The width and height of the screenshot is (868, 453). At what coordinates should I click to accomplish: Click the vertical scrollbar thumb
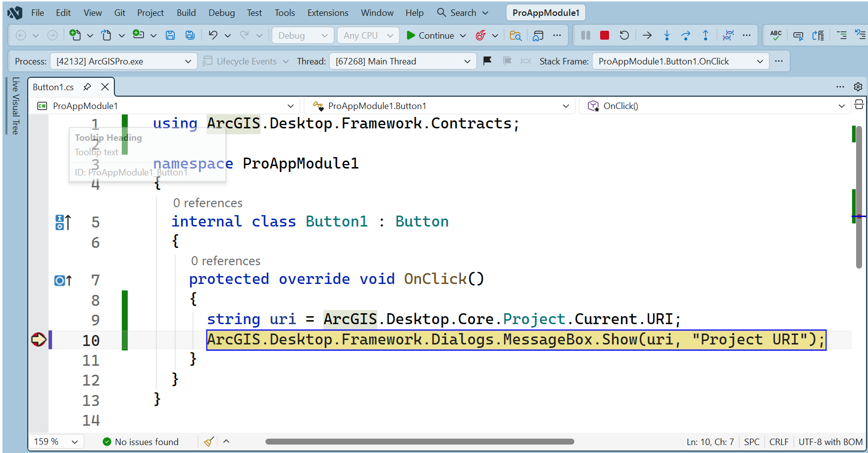click(859, 197)
